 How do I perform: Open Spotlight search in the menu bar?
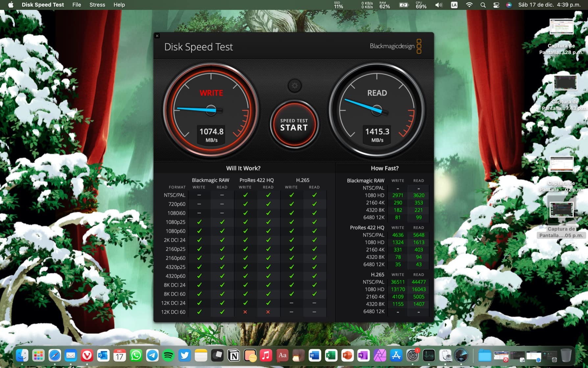[483, 5]
